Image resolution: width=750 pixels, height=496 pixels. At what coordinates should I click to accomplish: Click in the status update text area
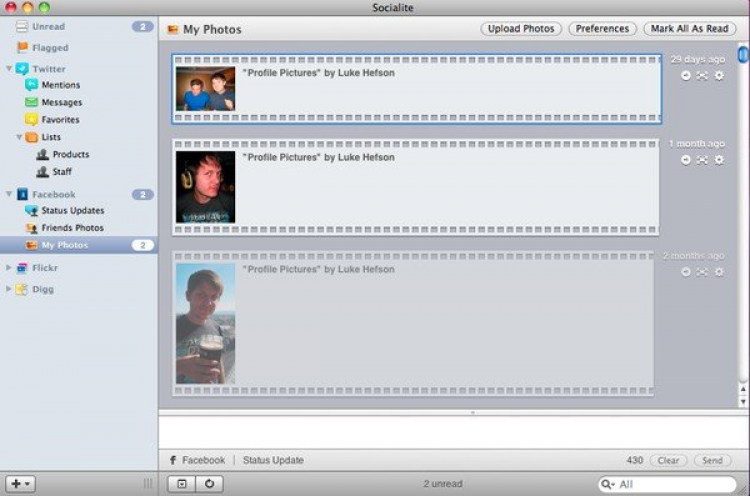pos(453,432)
